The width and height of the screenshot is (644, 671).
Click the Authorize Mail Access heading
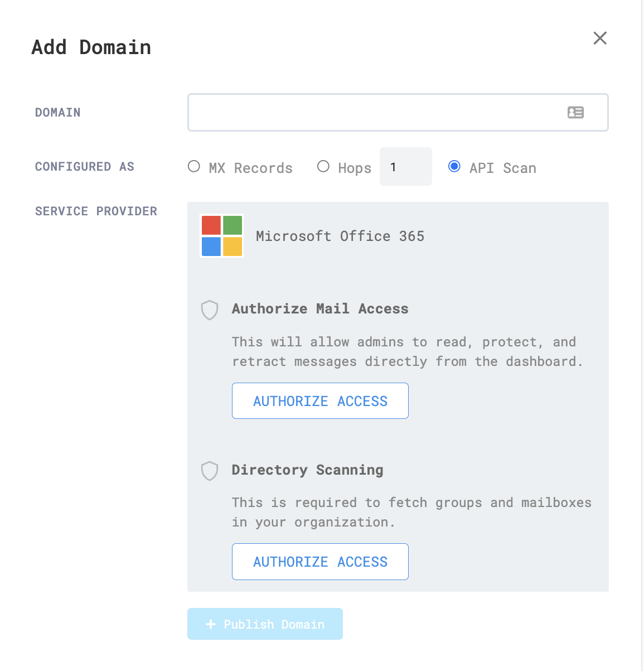coord(320,308)
